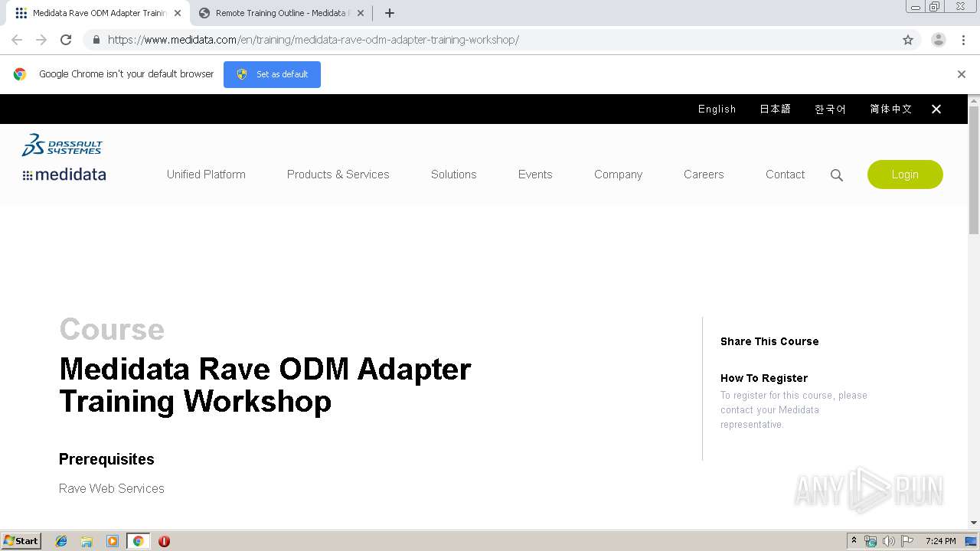The image size is (980, 551).
Task: Bookmark this page with the star icon
Action: coord(908,40)
